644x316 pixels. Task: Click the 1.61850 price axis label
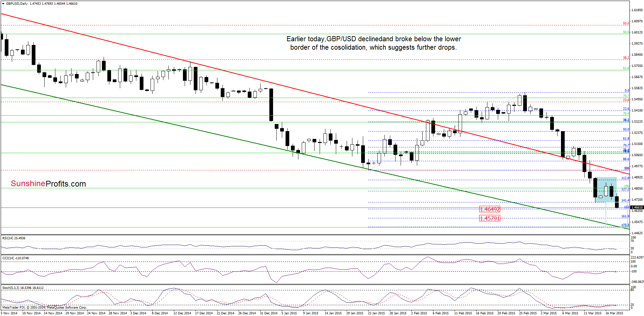coord(637,10)
